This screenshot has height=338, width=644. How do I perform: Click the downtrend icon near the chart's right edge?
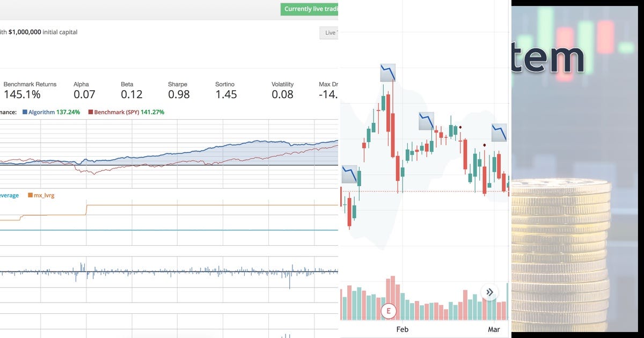pyautogui.click(x=499, y=133)
